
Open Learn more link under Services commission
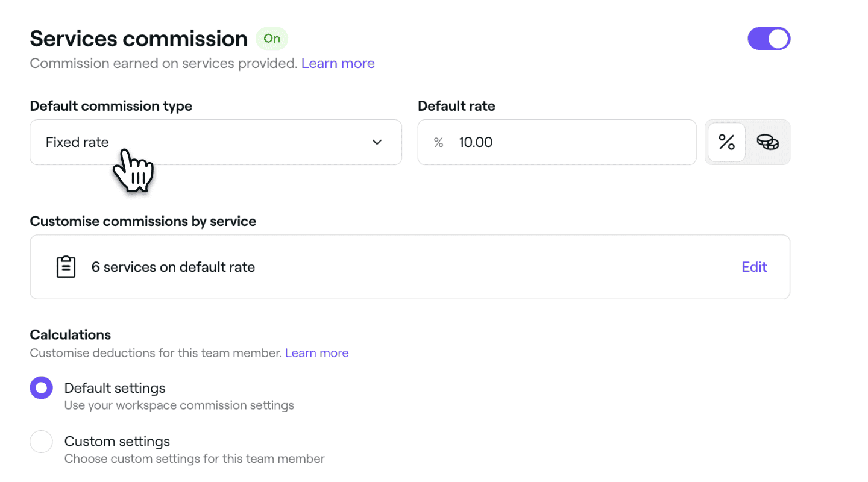[x=338, y=63]
